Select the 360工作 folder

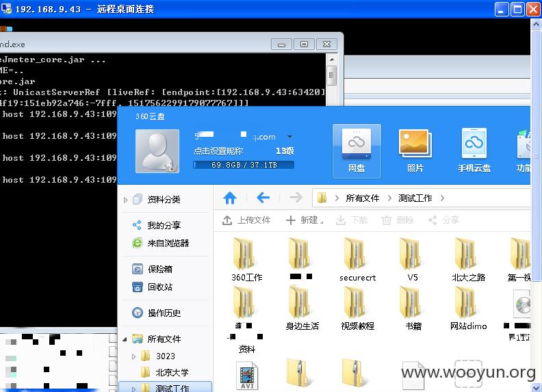[247, 259]
